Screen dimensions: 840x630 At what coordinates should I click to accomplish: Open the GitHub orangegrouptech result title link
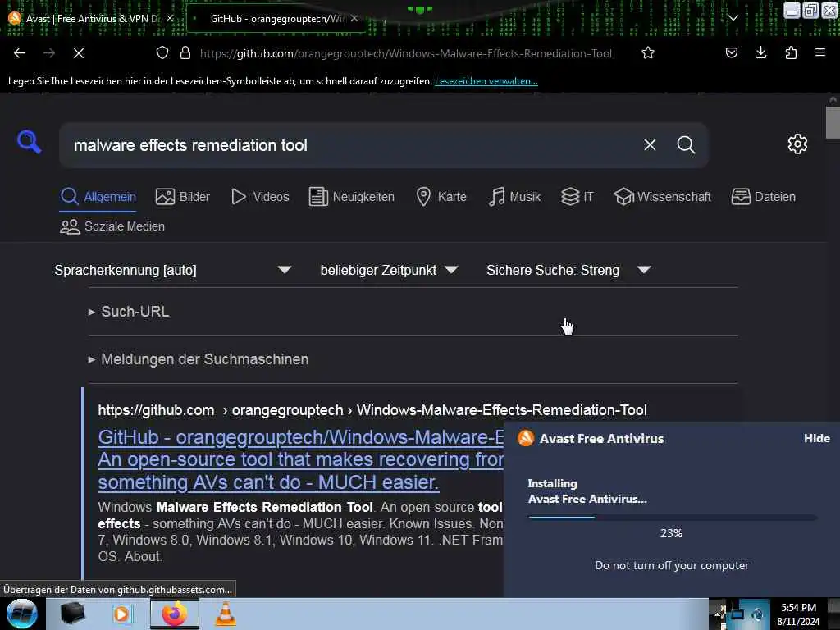[x=301, y=459]
